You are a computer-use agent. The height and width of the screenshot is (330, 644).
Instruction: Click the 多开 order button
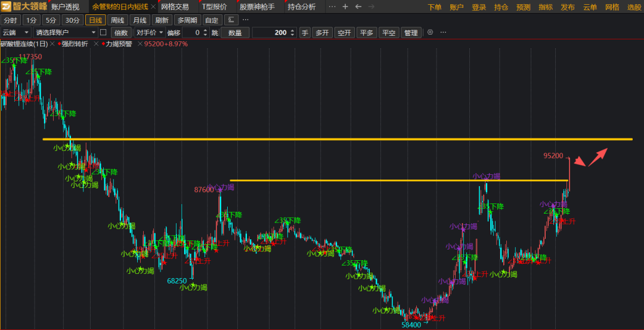coord(322,32)
